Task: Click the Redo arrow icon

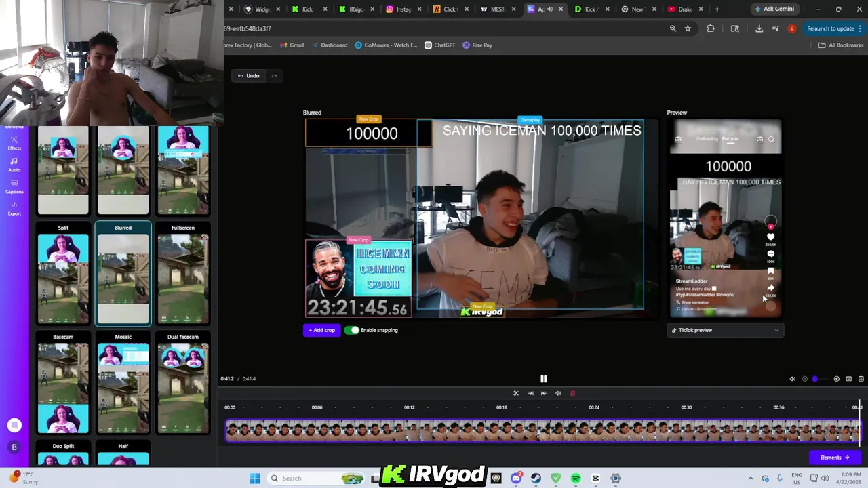Action: coord(274,76)
